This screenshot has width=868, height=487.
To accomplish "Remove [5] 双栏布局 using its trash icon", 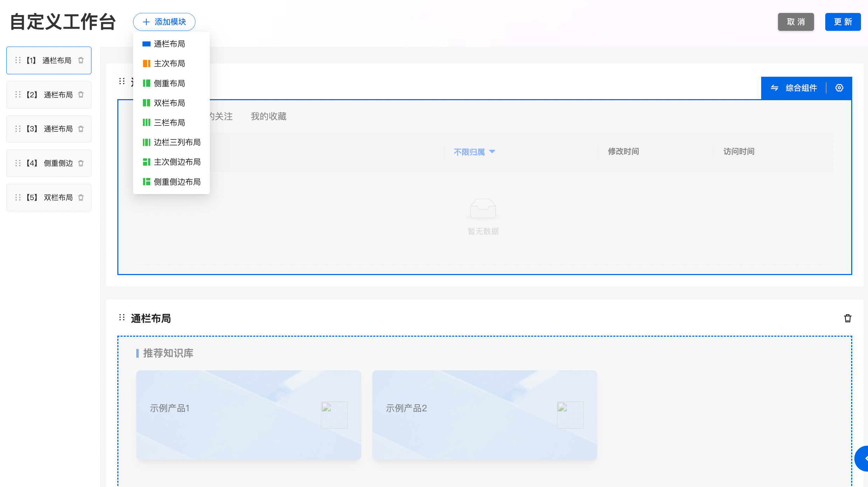I will pyautogui.click(x=81, y=198).
